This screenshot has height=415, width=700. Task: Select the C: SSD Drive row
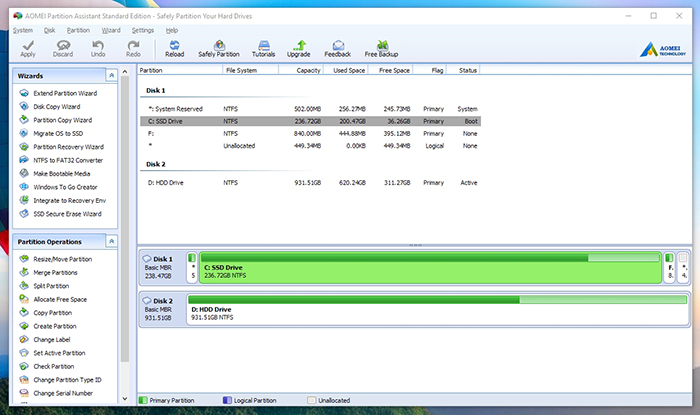coord(310,121)
